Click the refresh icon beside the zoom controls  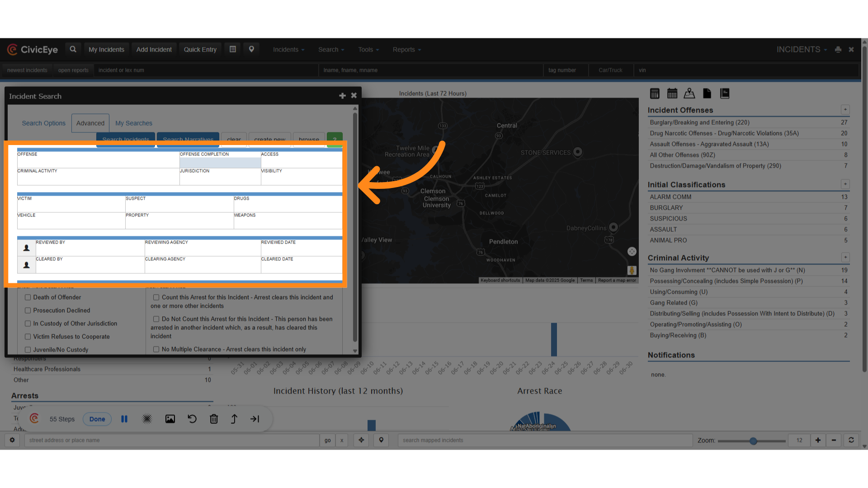point(851,440)
